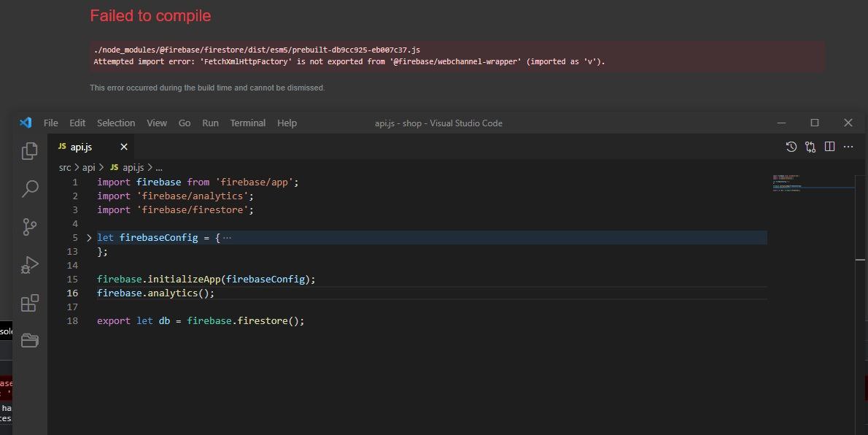Image resolution: width=868 pixels, height=435 pixels.
Task: Click the folder icon below Extensions
Action: (x=30, y=340)
